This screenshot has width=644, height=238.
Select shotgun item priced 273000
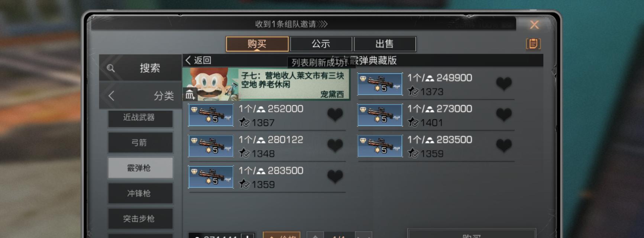point(380,115)
